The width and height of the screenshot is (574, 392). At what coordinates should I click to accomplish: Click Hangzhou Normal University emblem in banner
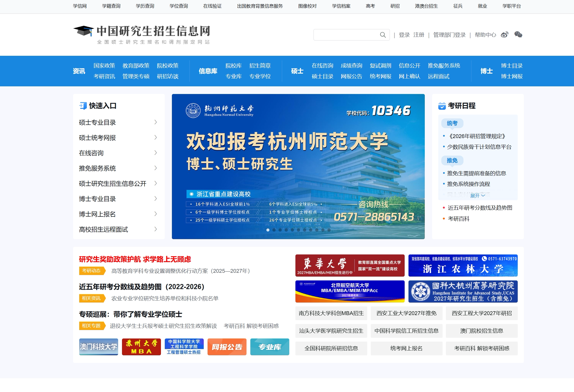(x=193, y=111)
